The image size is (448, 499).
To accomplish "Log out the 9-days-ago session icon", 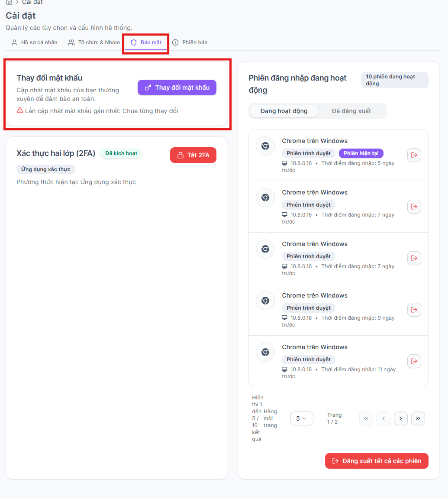I will [414, 310].
